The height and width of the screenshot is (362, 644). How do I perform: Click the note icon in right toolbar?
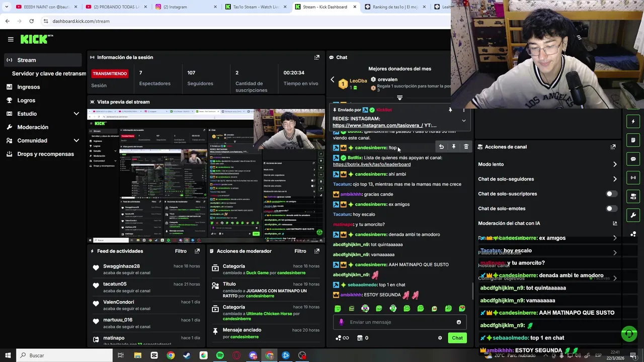633,140
